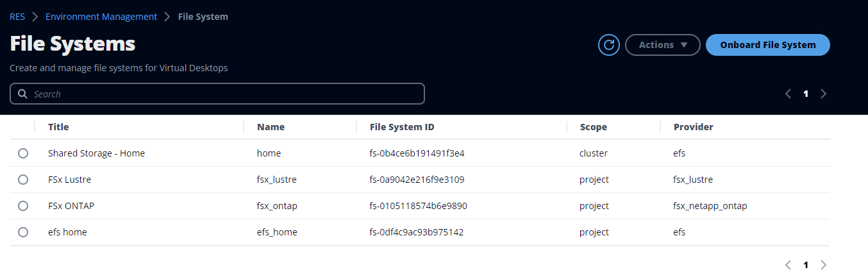Viewport: 868px width, 279px height.
Task: Select the FSx ONTAP row radio button
Action: click(23, 206)
